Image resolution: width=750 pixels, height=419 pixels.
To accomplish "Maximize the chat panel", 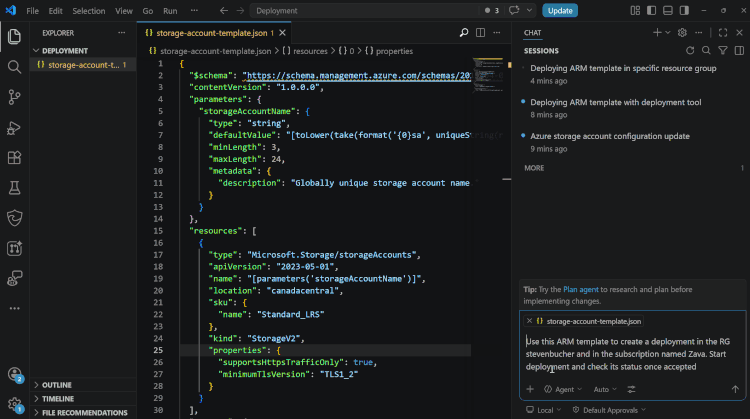I will [723, 33].
